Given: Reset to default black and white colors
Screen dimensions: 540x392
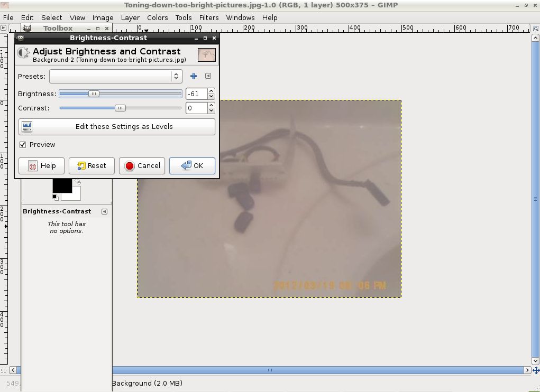Looking at the screenshot, I should [x=55, y=198].
